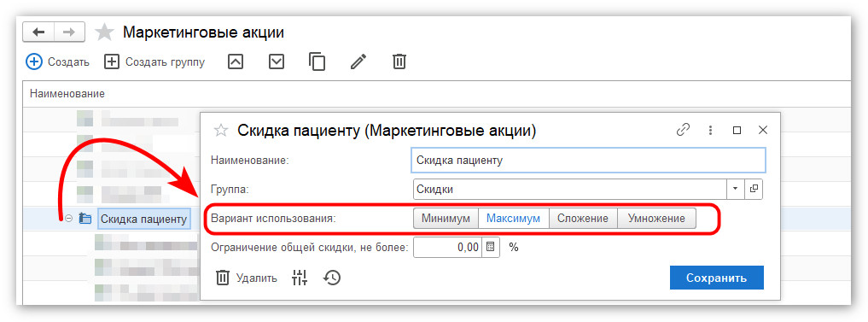Click the folder icon beside Скидка пациенту
Image resolution: width=868 pixels, height=322 pixels.
(x=84, y=219)
